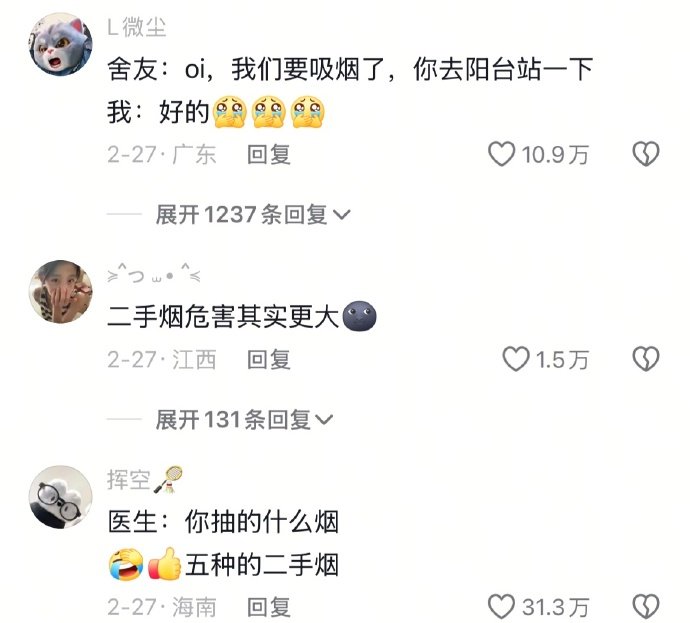690x623 pixels.
Task: Tap the 10.9万 like count
Action: click(555, 154)
